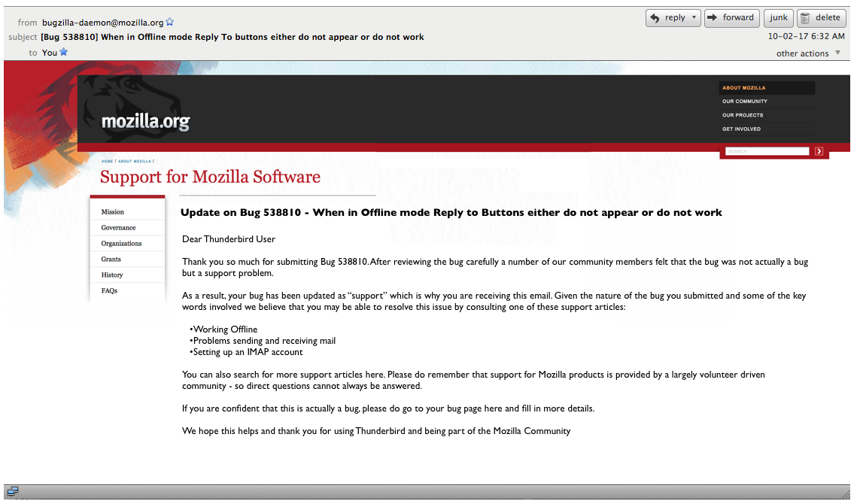Toggle the online/offline status icon
Image resolution: width=854 pixels, height=504 pixels.
pos(13,492)
